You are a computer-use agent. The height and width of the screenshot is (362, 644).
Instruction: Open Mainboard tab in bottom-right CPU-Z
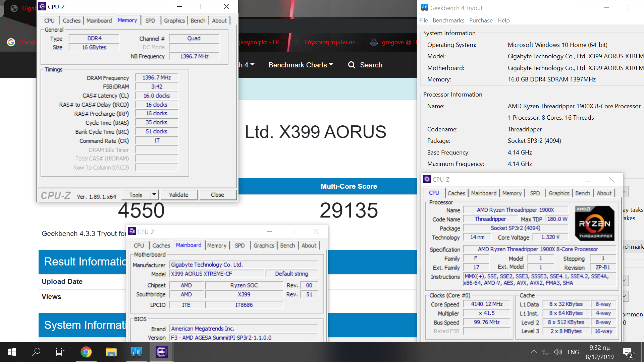484,193
